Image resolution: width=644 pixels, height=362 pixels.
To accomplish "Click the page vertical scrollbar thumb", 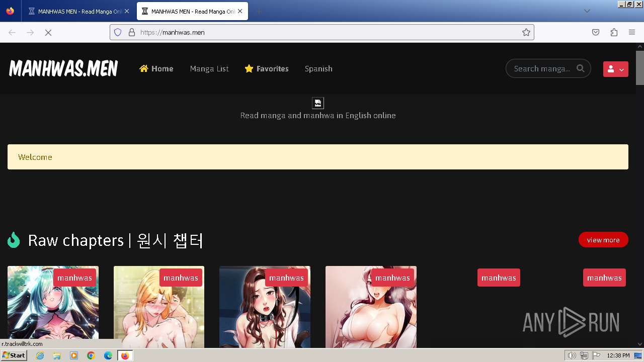I will pyautogui.click(x=640, y=67).
